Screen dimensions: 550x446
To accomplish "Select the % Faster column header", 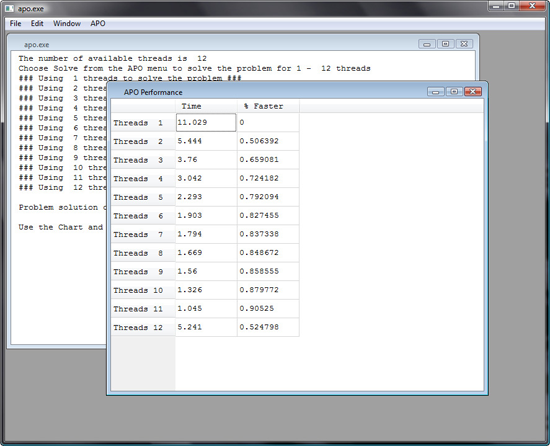I will click(x=268, y=106).
